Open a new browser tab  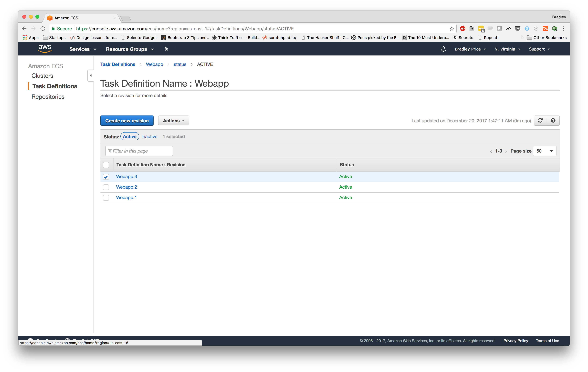click(x=126, y=18)
